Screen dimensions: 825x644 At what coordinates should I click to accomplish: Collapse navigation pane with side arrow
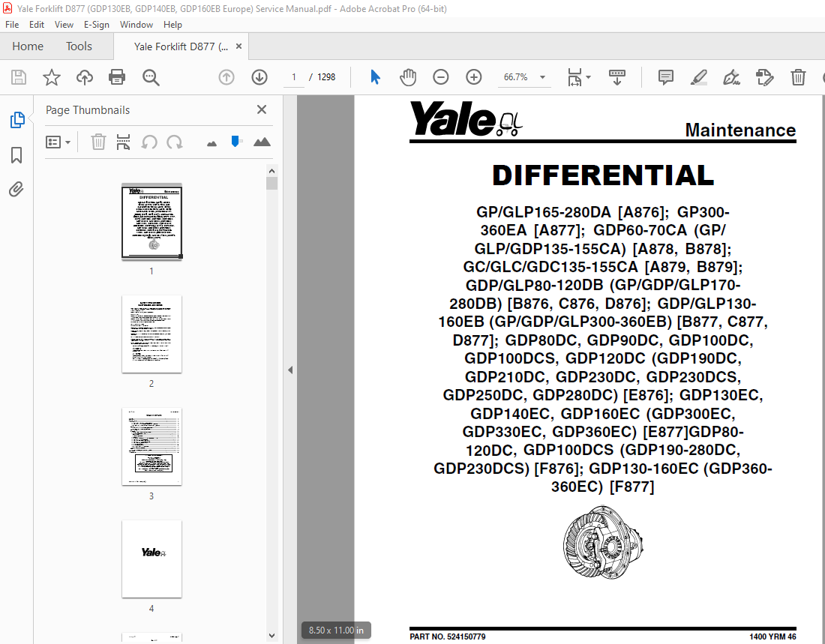[x=290, y=370]
